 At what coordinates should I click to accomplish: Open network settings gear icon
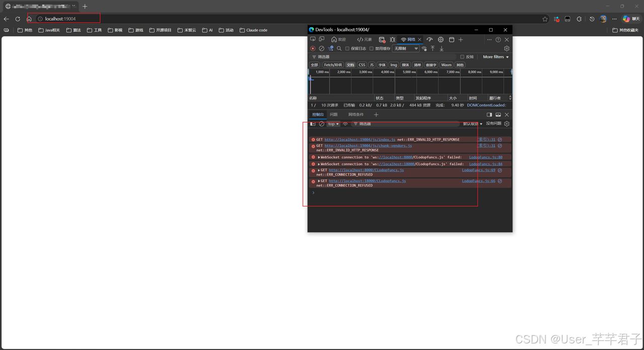point(507,48)
